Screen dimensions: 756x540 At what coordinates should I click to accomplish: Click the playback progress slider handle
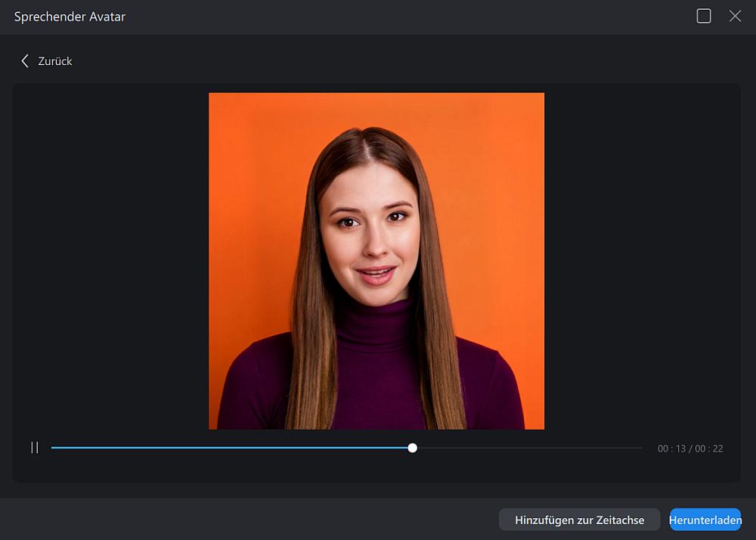pos(412,448)
